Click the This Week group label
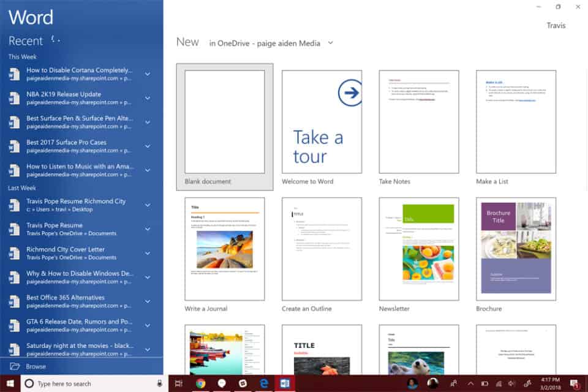588x392 pixels. click(23, 56)
